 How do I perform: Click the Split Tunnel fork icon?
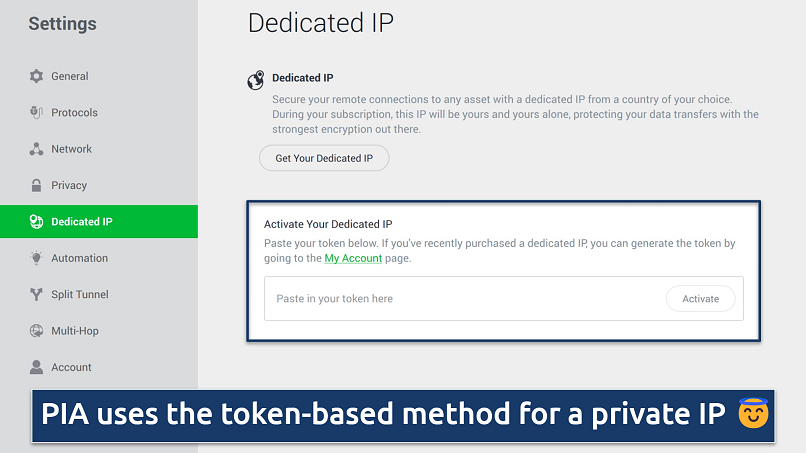[37, 294]
